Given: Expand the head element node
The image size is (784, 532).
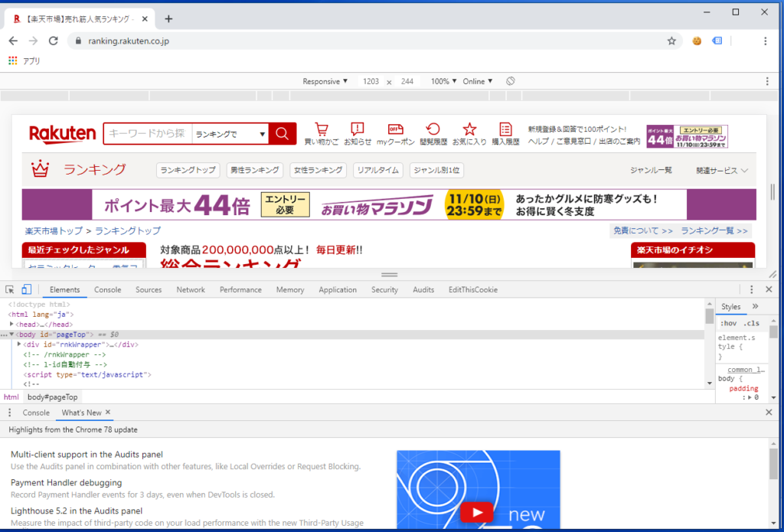Looking at the screenshot, I should point(12,325).
